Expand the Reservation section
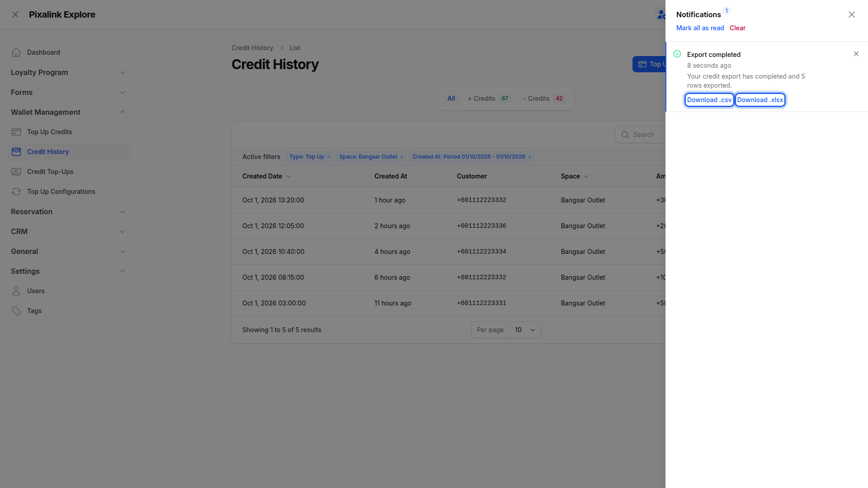The width and height of the screenshot is (868, 488). click(x=123, y=211)
